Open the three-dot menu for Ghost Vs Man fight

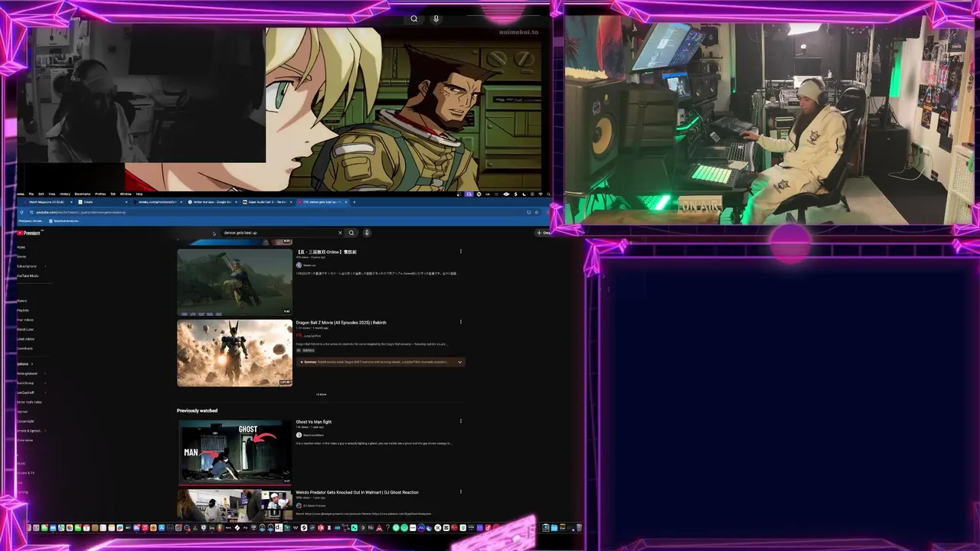460,421
